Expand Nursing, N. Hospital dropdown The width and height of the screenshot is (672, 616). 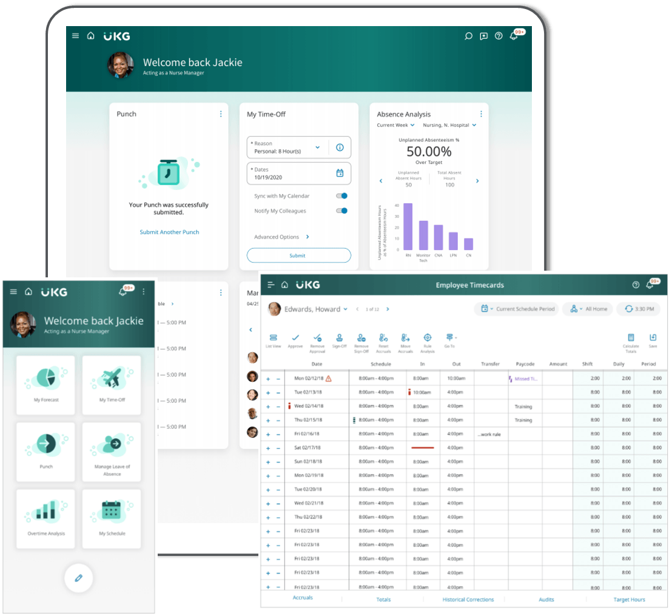tap(449, 125)
